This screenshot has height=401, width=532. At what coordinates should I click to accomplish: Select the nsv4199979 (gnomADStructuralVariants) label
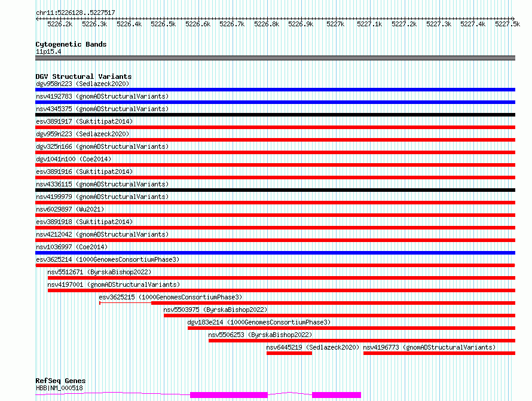click(102, 197)
